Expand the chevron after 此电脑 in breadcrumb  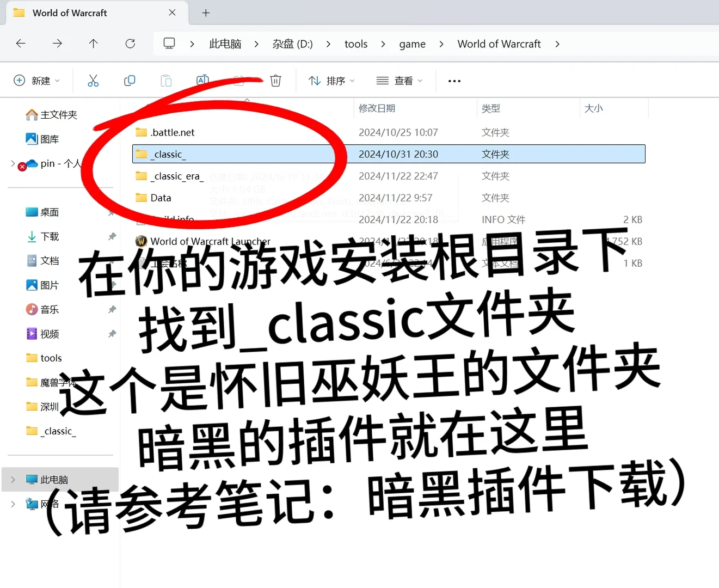coord(256,44)
